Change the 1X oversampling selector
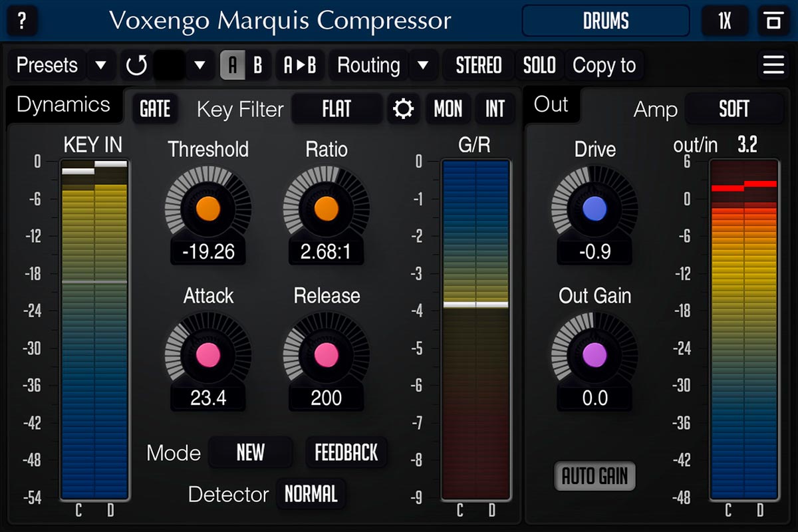Screen dimensions: 798x532 click(725, 21)
